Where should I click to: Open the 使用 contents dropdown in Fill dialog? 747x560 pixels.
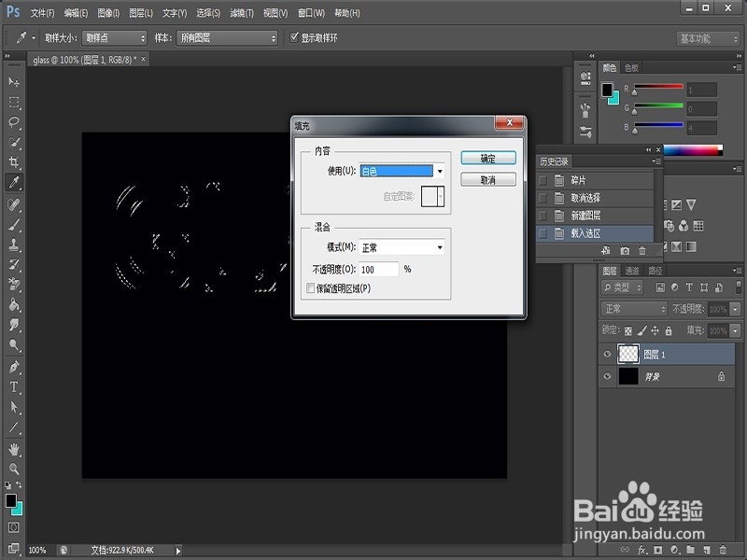[x=402, y=171]
